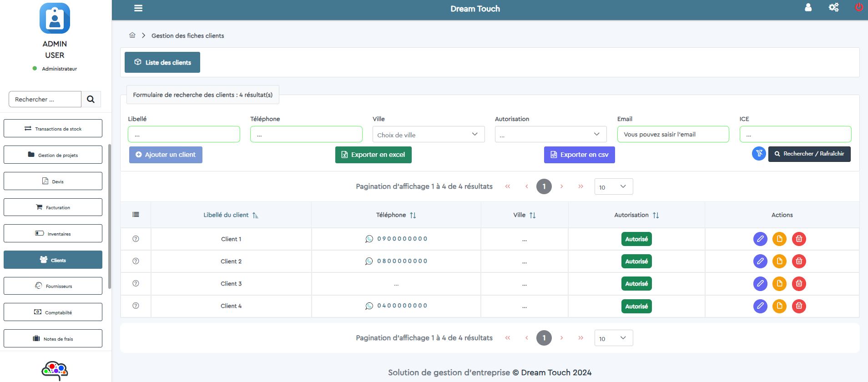Open settings gears icon in header
The image size is (868, 382).
click(x=833, y=7)
